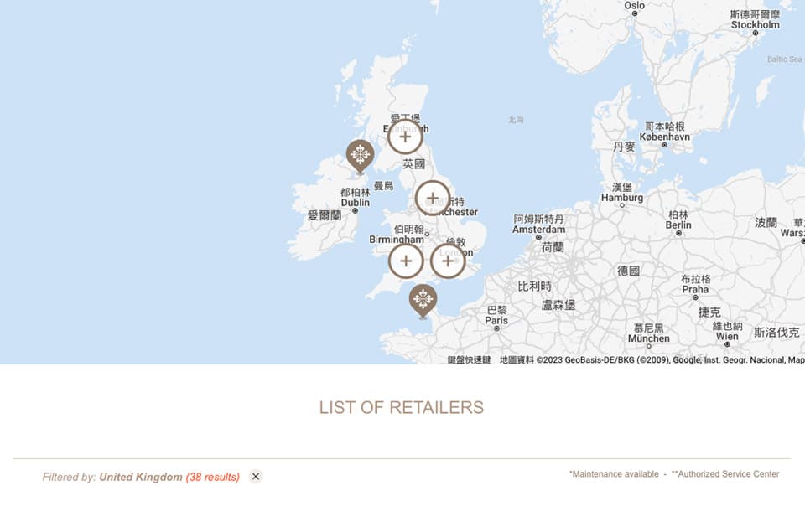805x532 pixels.
Task: Click the Dublin city label on map
Action: tap(356, 202)
